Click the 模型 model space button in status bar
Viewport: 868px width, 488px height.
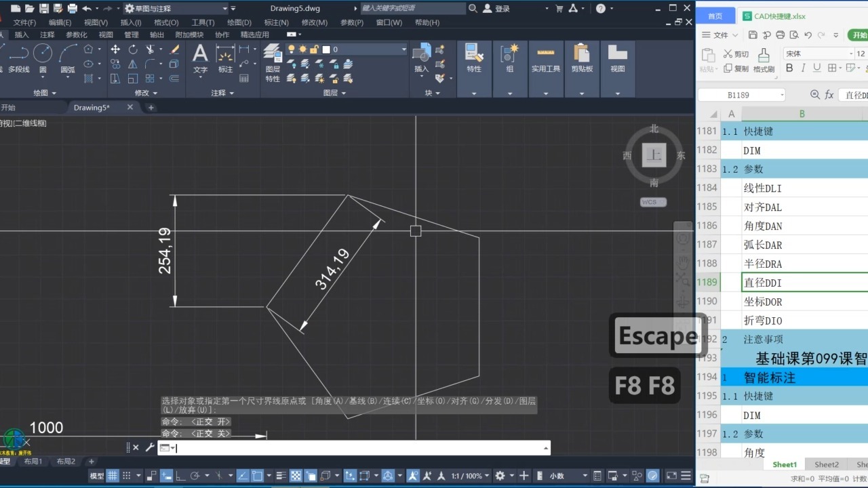coord(97,476)
